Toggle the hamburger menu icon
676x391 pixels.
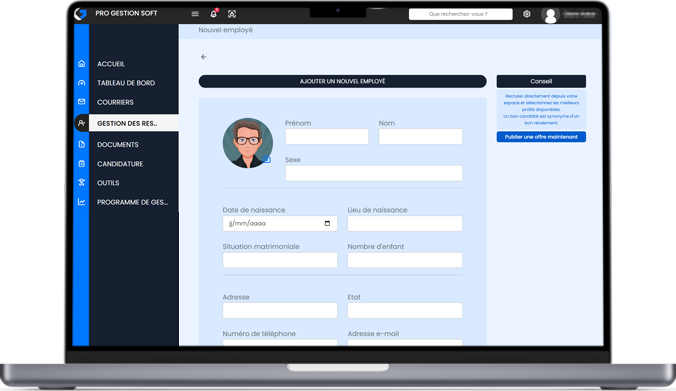tap(195, 14)
